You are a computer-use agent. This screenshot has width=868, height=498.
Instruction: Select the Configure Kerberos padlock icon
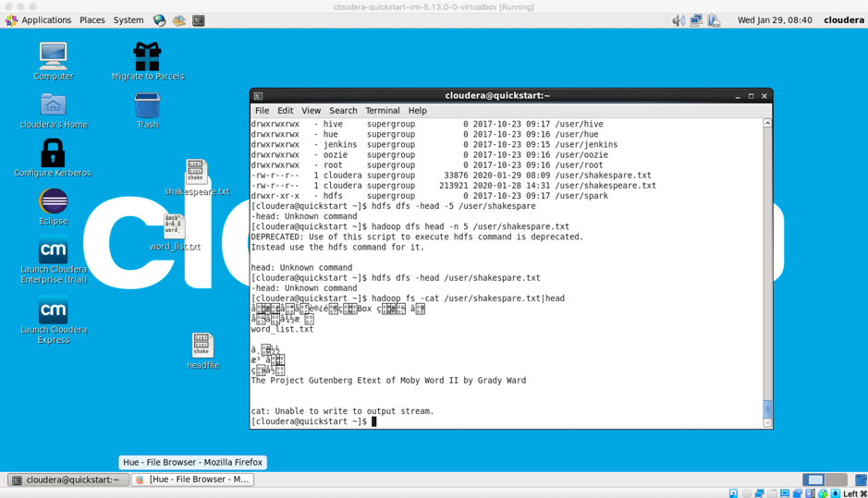(53, 158)
